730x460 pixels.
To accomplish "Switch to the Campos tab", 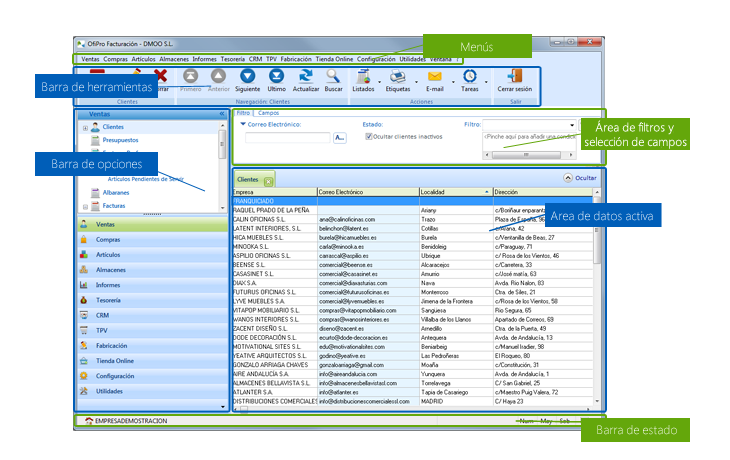I will pyautogui.click(x=269, y=113).
